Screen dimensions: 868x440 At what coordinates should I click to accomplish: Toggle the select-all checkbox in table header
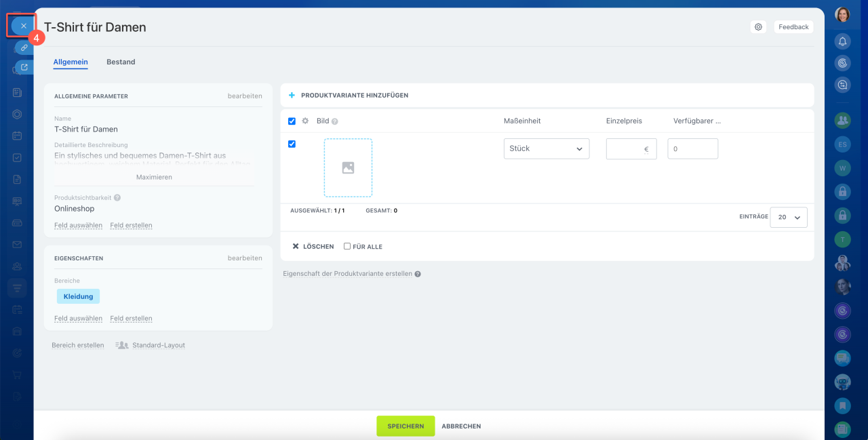coord(292,121)
